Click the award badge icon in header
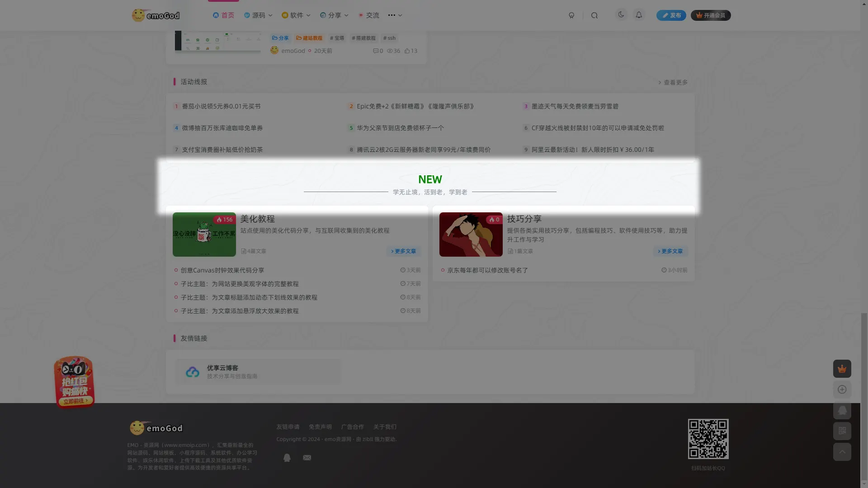Screen dimensions: 868x488 (x=571, y=15)
